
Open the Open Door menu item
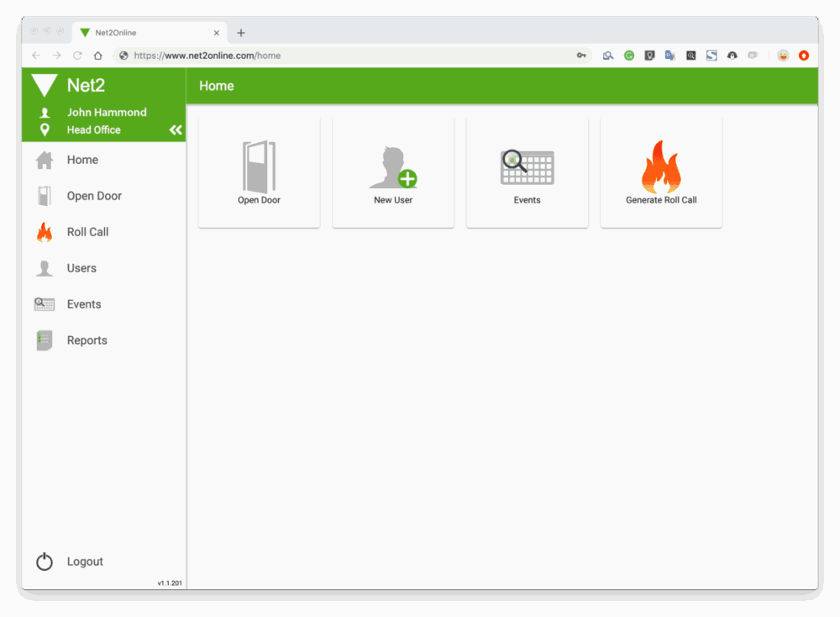click(104, 196)
